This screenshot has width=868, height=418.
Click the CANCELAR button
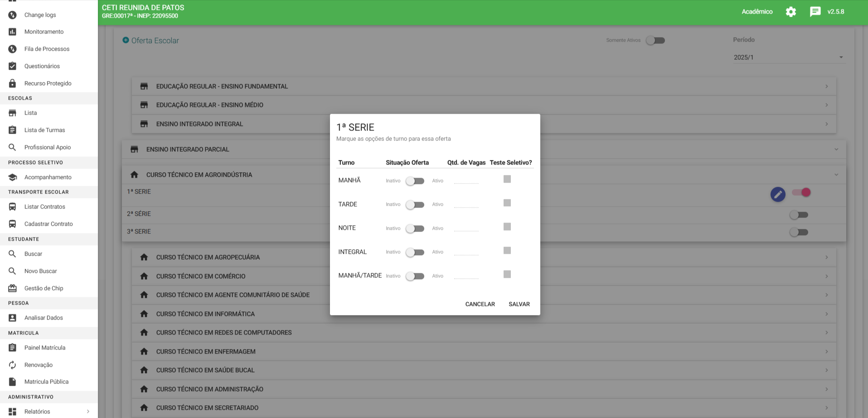[x=480, y=304]
